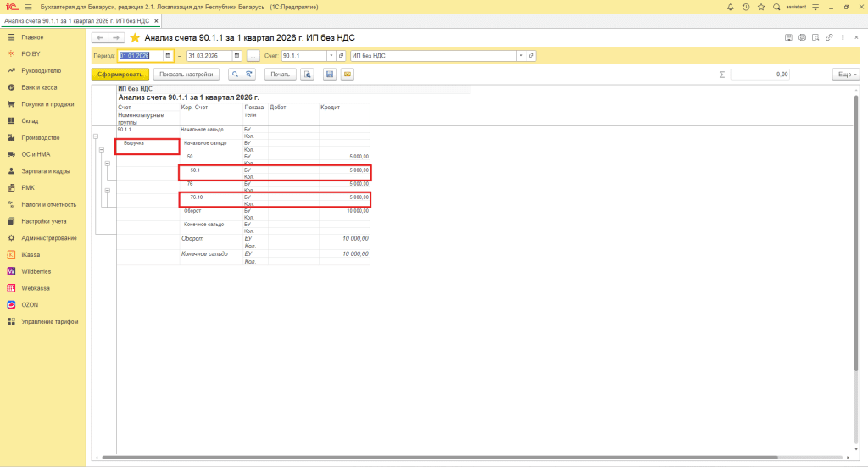868x467 pixels.
Task: Collapse the top-level 90.1.1 tree group
Action: [95, 136]
